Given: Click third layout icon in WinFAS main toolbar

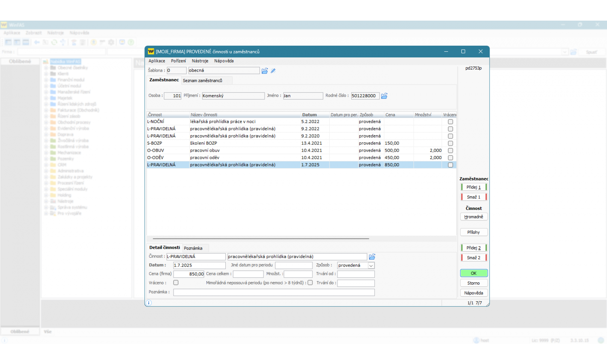Looking at the screenshot, I should tap(26, 42).
